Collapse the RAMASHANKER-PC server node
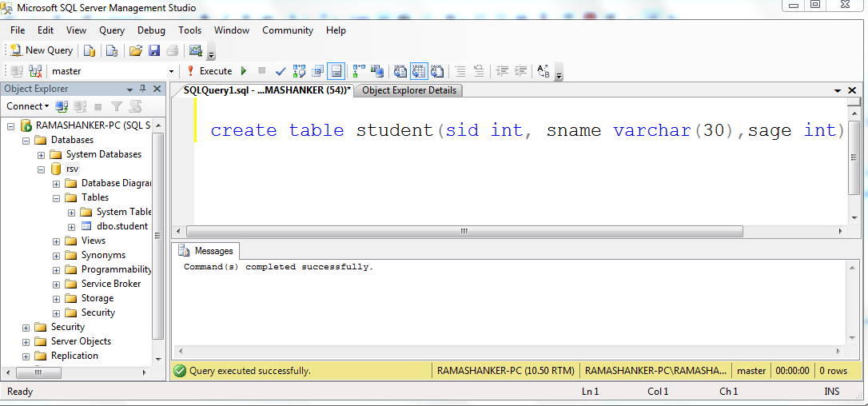 tap(11, 125)
